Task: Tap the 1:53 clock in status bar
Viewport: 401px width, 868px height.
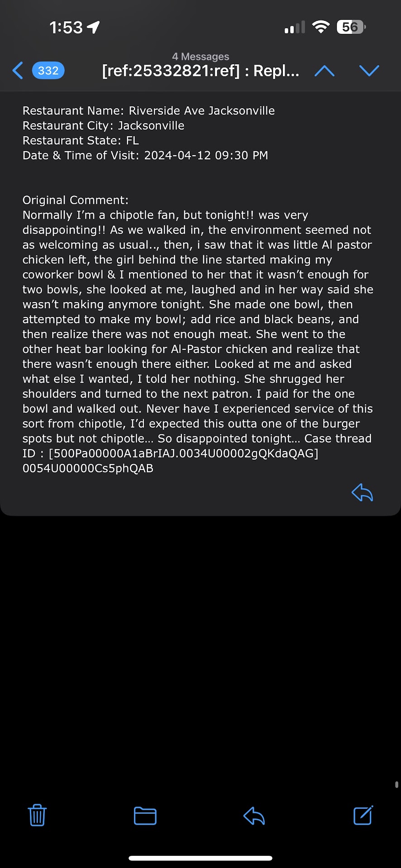Action: pyautogui.click(x=66, y=28)
